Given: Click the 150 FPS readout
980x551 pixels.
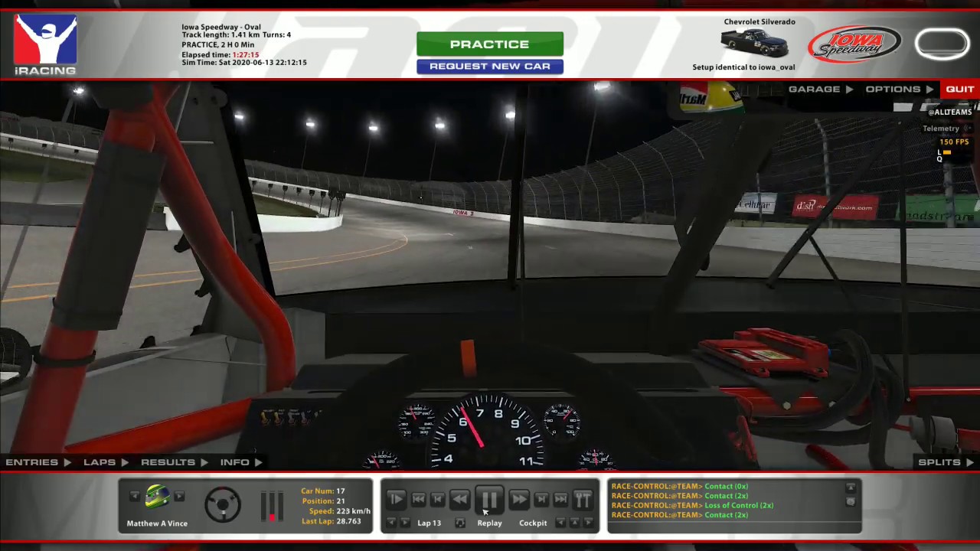Looking at the screenshot, I should click(x=954, y=142).
